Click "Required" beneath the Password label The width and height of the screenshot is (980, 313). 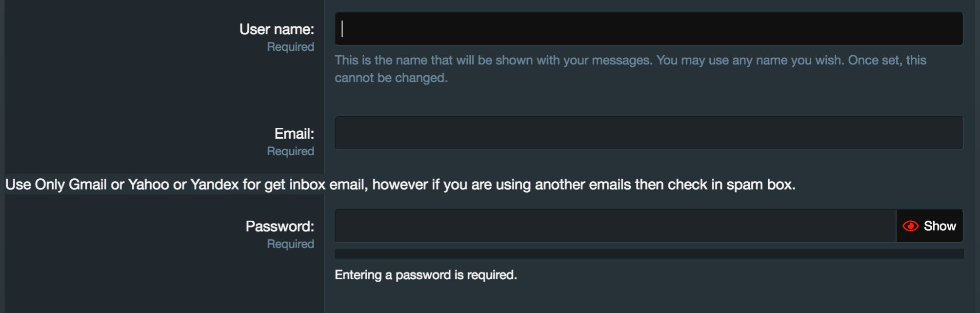click(290, 244)
